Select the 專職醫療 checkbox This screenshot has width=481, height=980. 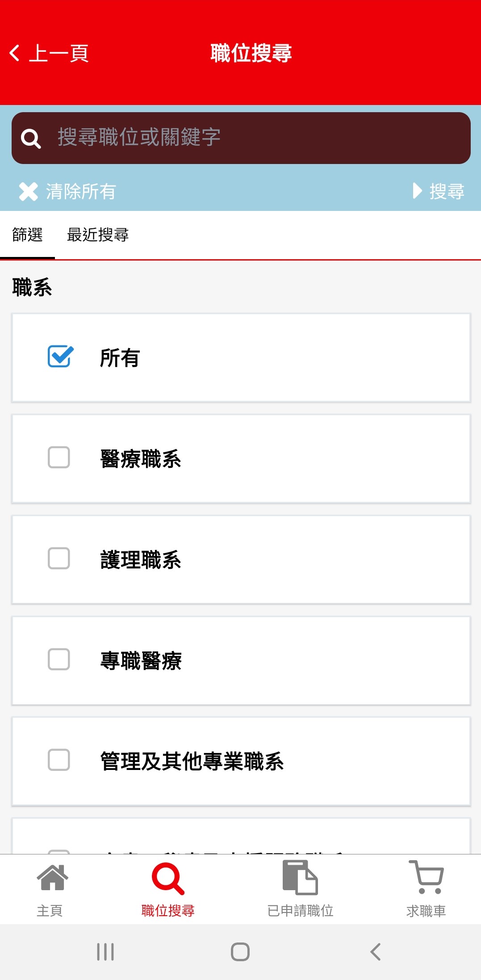coord(59,660)
